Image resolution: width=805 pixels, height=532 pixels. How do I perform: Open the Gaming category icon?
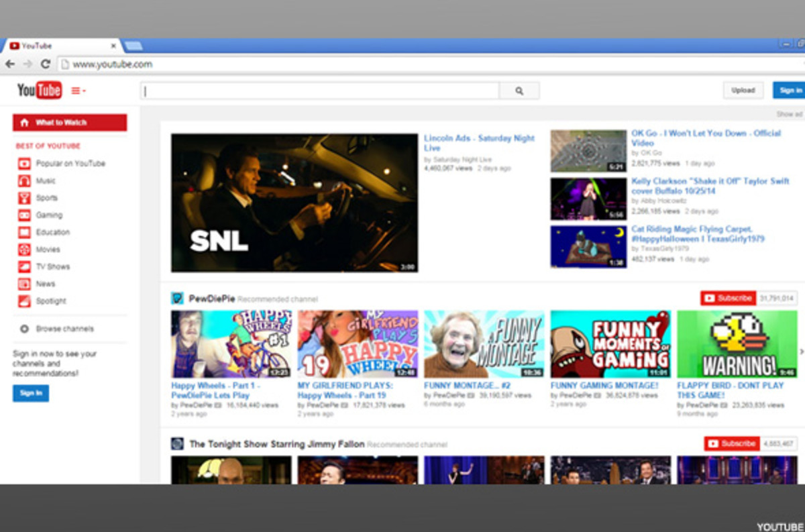[x=24, y=215]
